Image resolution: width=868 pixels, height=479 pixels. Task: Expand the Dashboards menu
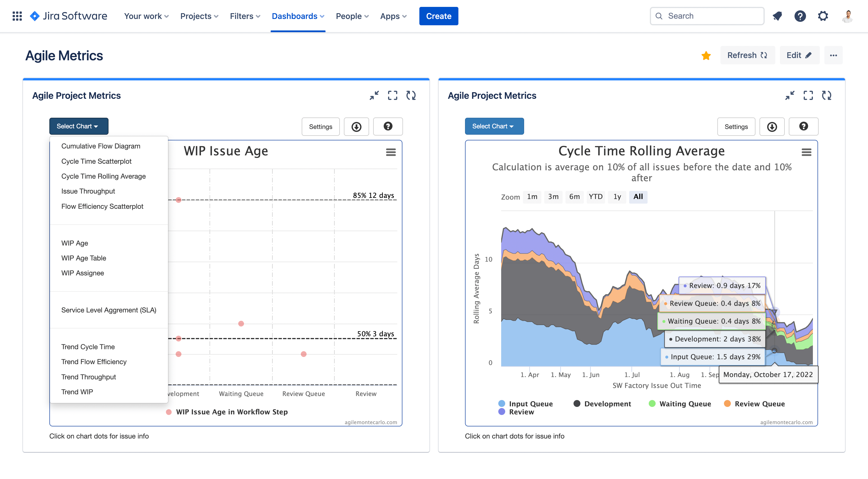(x=298, y=16)
